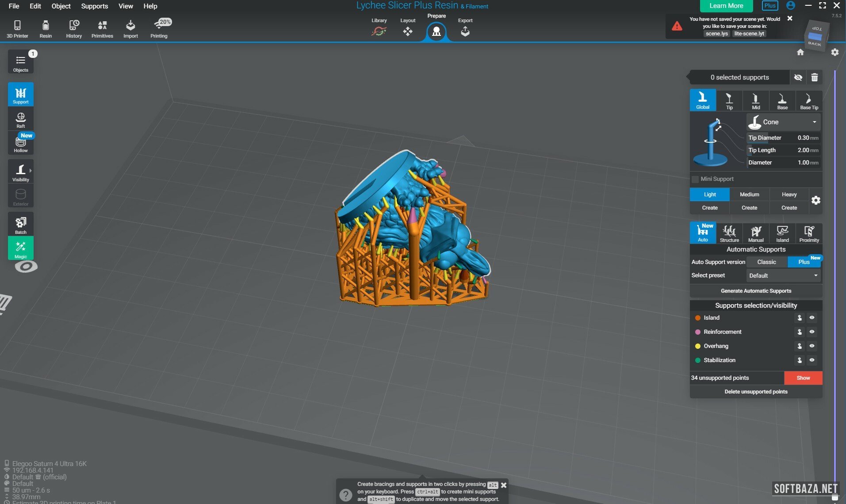The height and width of the screenshot is (504, 846).
Task: Open the Supports menu
Action: point(94,6)
